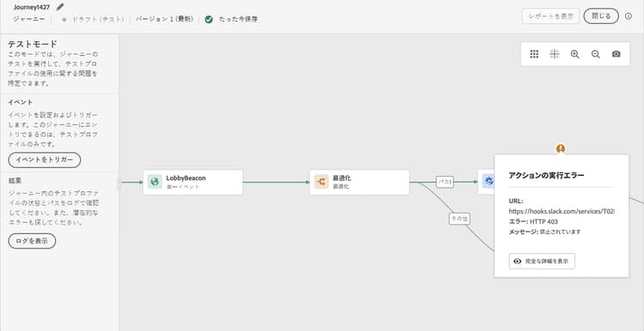The height and width of the screenshot is (331, 644).
Task: Edit journey name with pencil icon
Action: point(60,7)
